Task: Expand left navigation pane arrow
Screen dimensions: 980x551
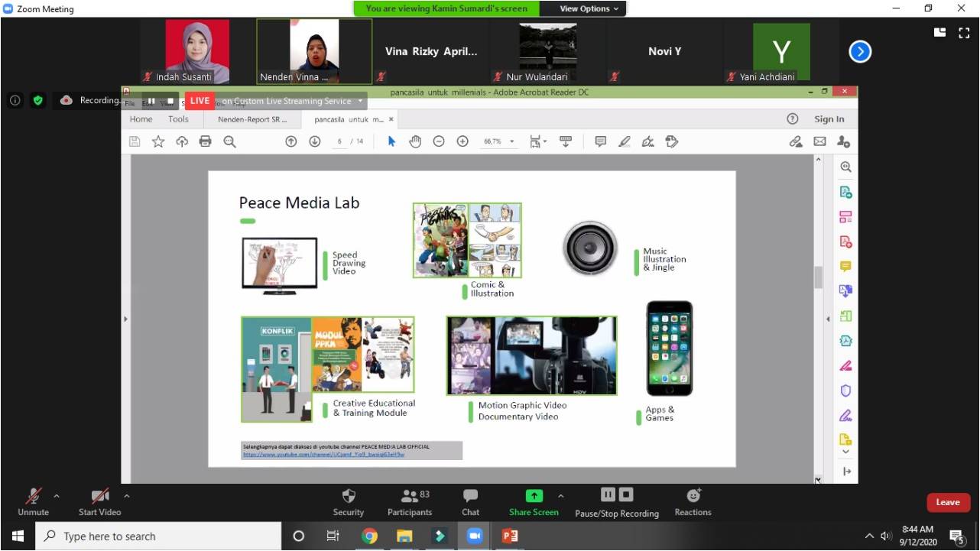Action: tap(125, 319)
